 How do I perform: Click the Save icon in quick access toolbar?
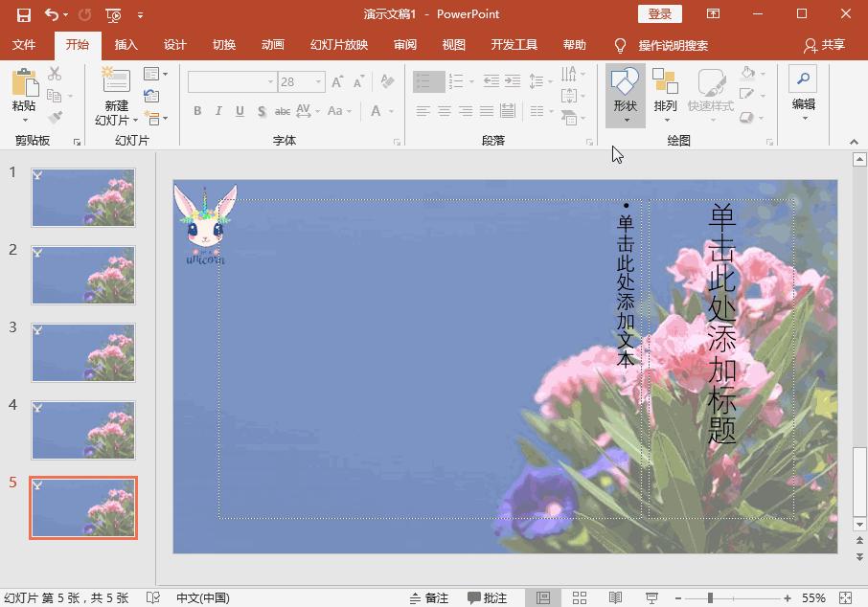click(24, 14)
